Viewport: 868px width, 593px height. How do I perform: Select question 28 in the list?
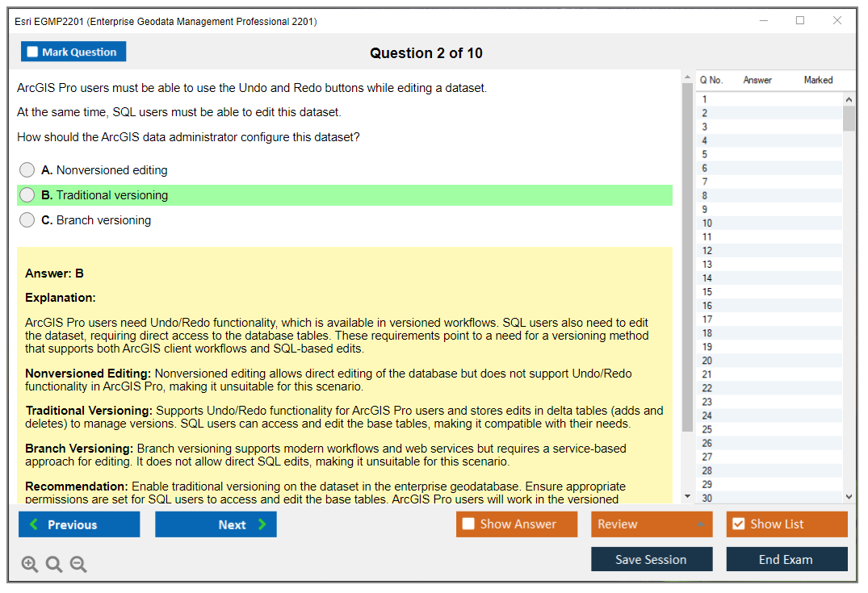[769, 470]
